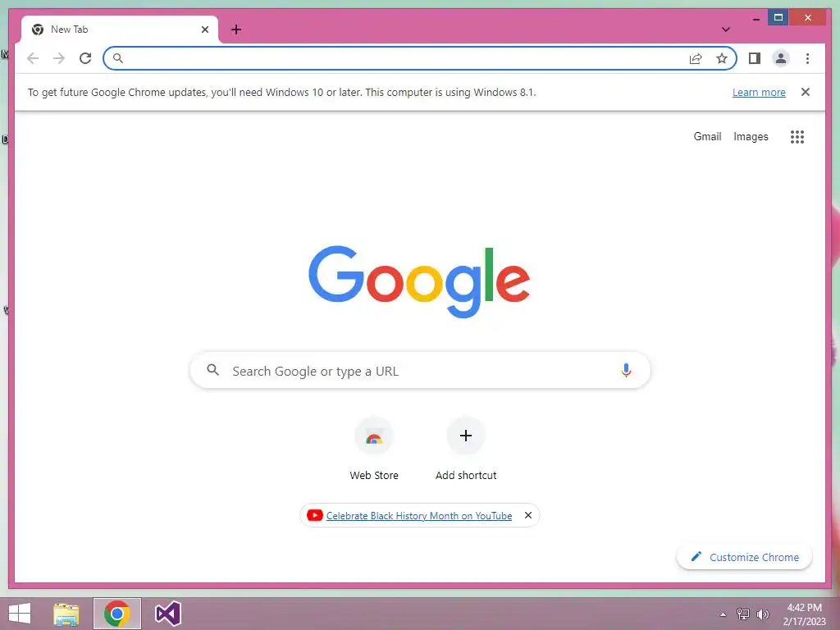Focus the Chrome address bar
This screenshot has height=630, width=840.
(x=420, y=58)
